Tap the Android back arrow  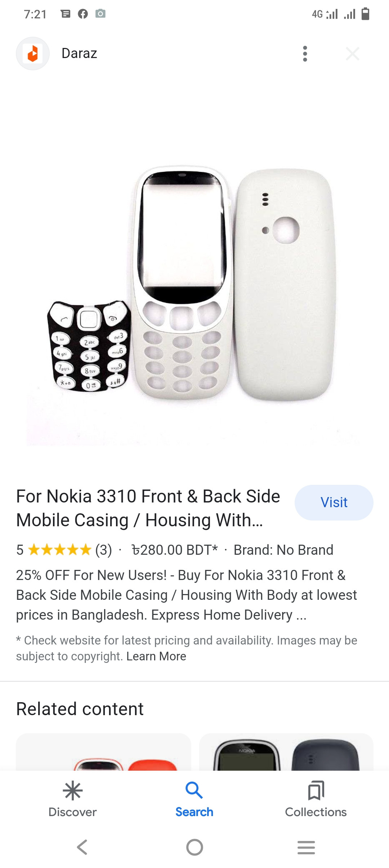[x=82, y=847]
